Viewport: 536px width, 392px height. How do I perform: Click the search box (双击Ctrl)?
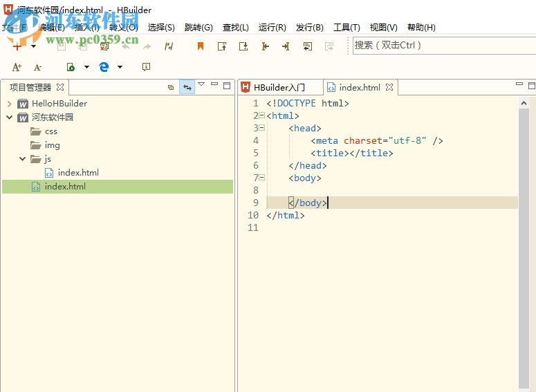pyautogui.click(x=444, y=46)
